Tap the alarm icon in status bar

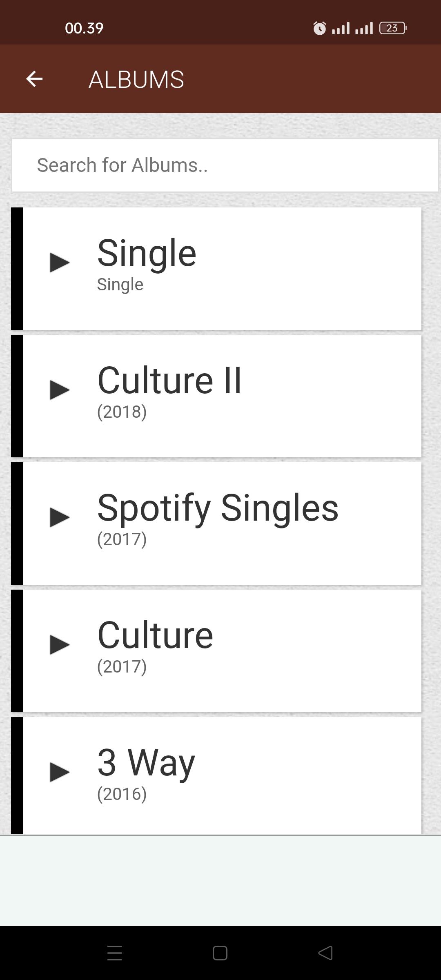tap(319, 28)
